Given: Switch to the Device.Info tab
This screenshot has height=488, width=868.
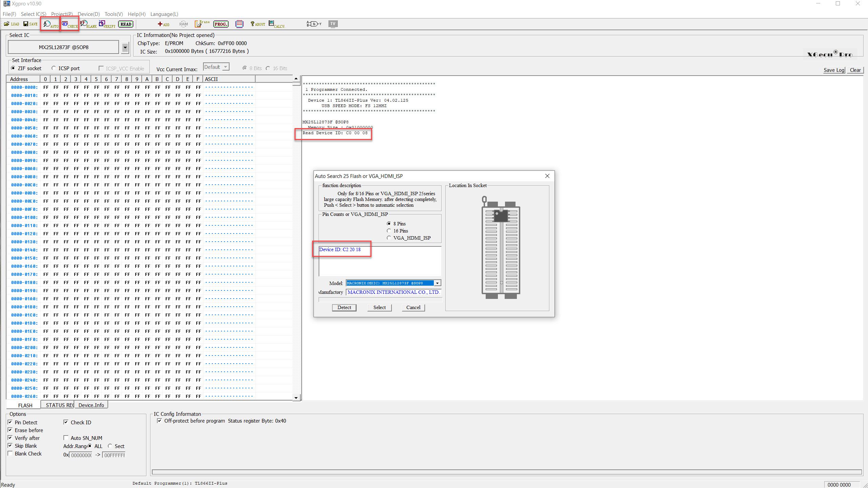Looking at the screenshot, I should click(x=91, y=405).
